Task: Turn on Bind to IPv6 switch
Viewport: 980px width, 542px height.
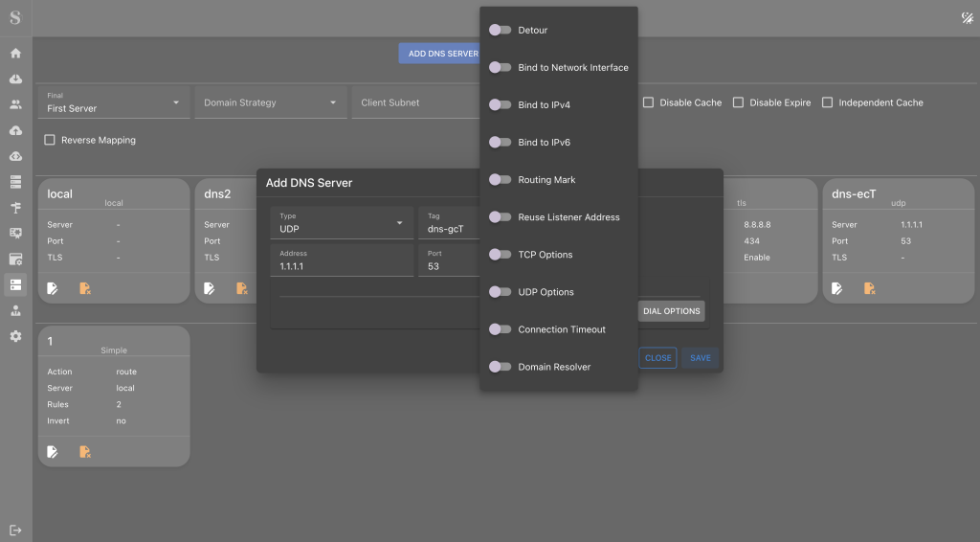Action: click(500, 143)
